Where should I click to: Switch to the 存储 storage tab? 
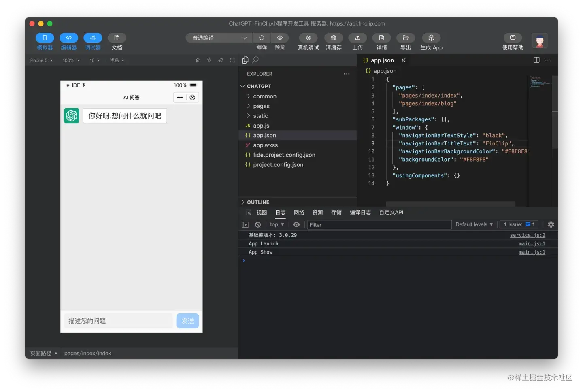point(336,213)
